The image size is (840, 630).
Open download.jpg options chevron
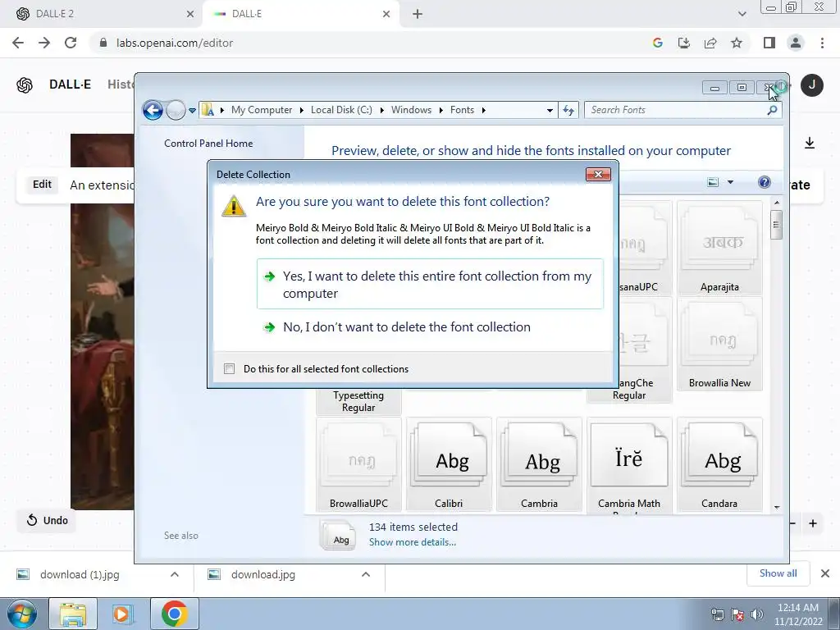click(366, 574)
